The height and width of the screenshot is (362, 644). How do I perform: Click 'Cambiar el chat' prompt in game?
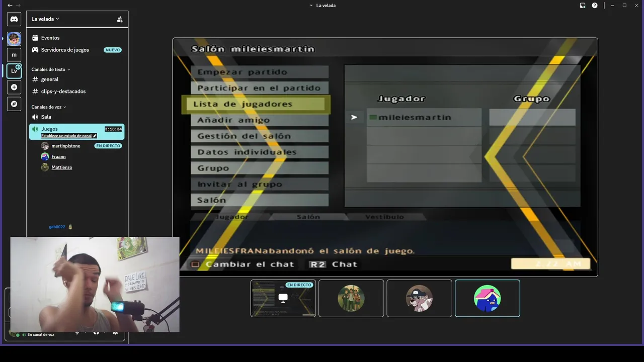click(243, 264)
